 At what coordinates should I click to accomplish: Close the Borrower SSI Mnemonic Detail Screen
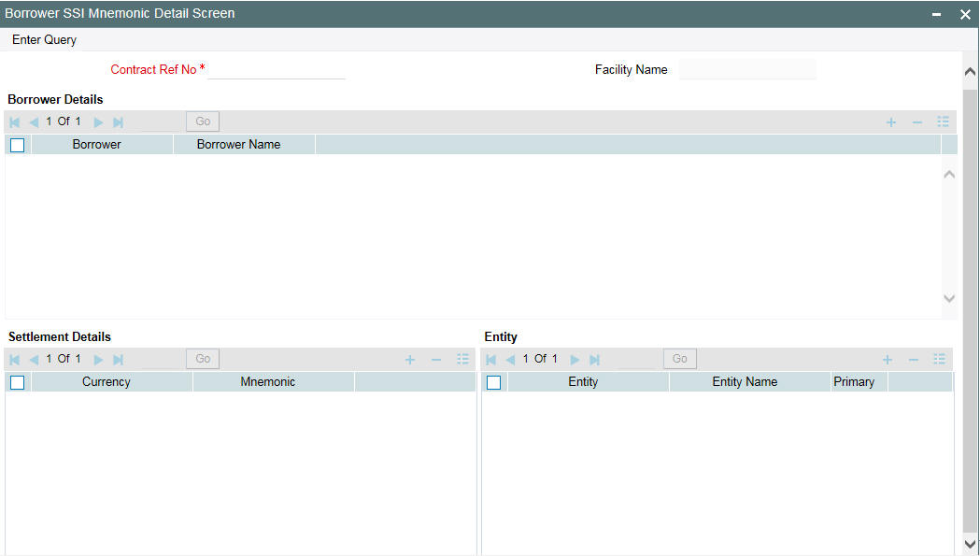click(x=965, y=14)
